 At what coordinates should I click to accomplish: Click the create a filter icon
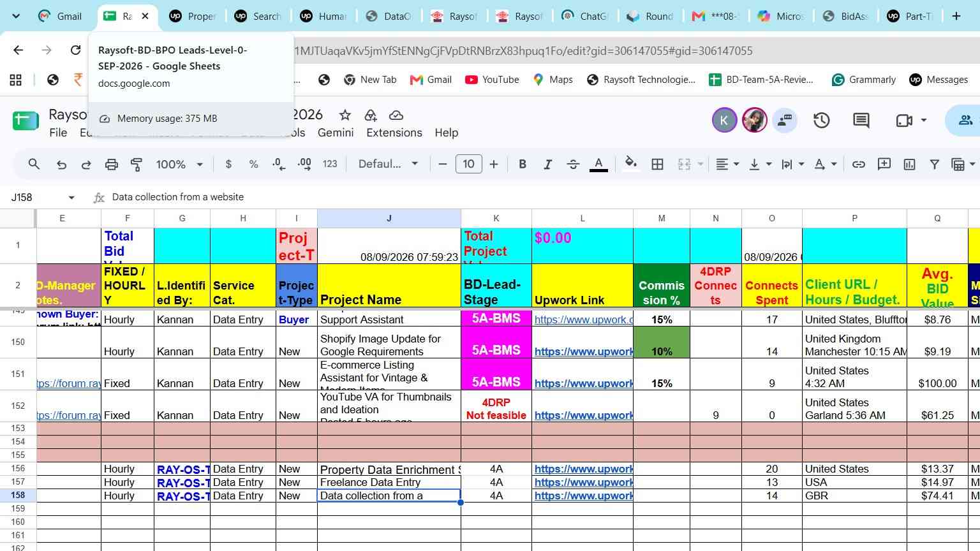pos(934,165)
